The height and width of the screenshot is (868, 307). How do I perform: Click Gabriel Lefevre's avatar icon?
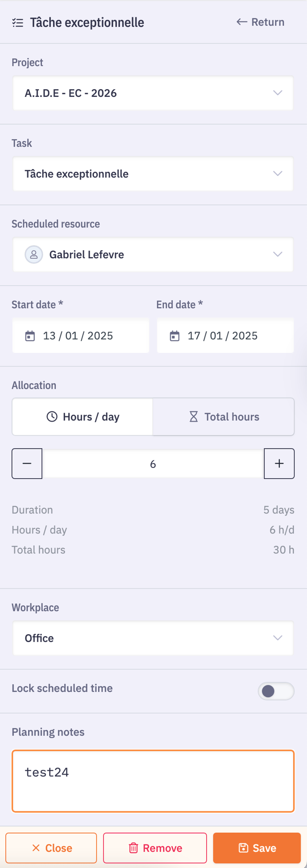click(34, 255)
